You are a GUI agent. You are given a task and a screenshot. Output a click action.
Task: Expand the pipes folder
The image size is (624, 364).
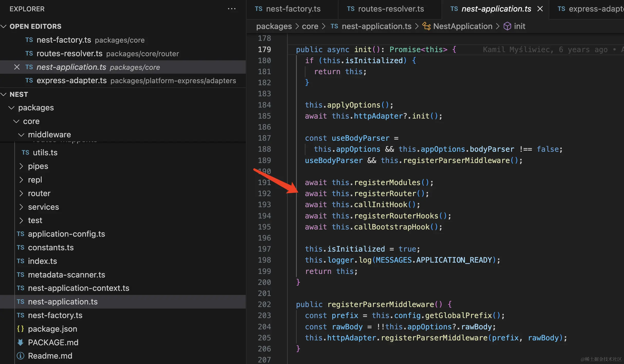pos(21,166)
